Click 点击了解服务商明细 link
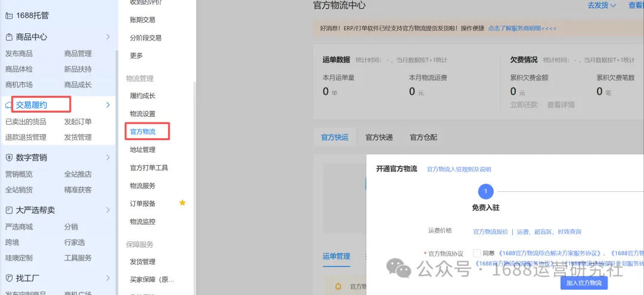Screen dimensions: 644x295 pos(522,29)
